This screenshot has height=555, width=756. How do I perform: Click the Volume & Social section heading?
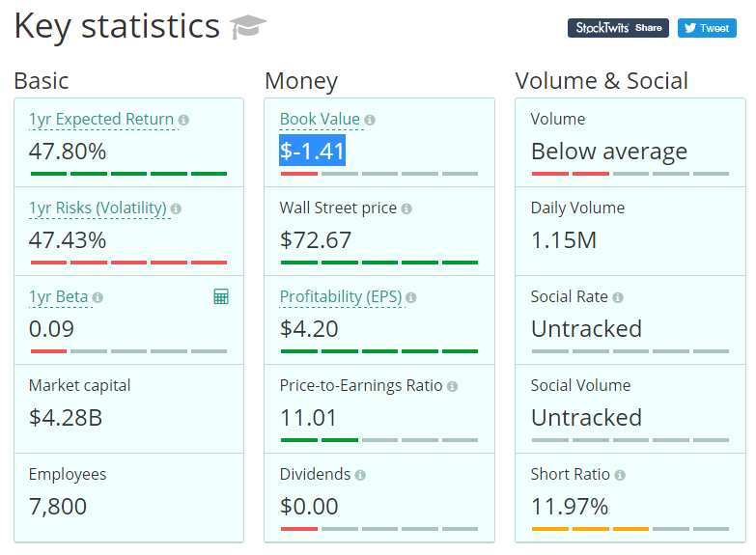(x=602, y=80)
